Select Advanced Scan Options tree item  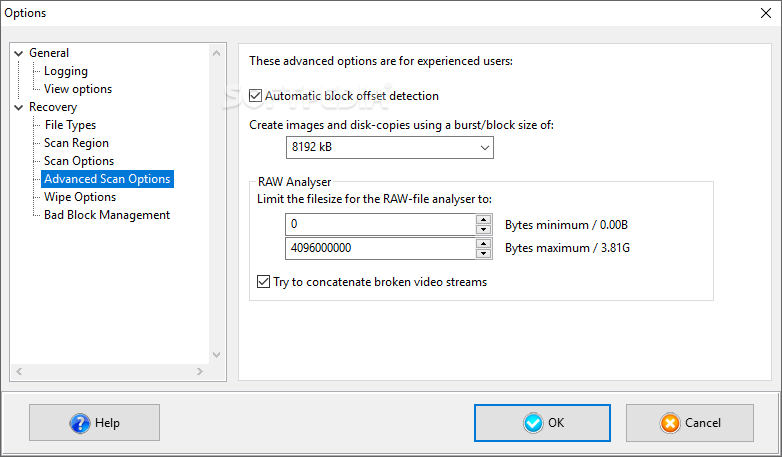click(107, 179)
